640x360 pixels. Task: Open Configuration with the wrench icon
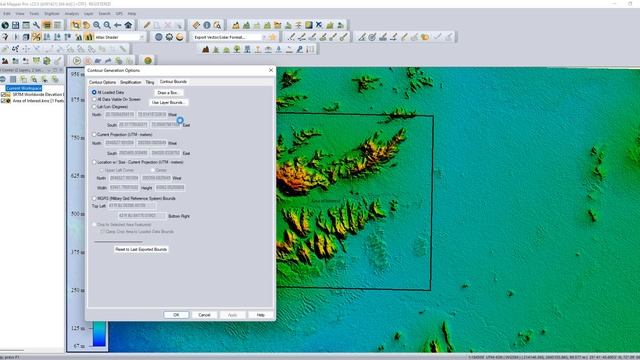pyautogui.click(x=36, y=25)
